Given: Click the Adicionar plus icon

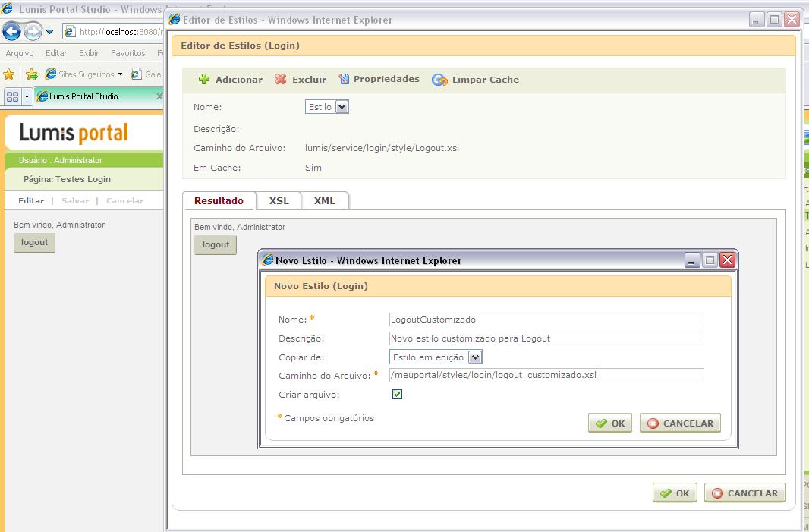Looking at the screenshot, I should click(204, 79).
